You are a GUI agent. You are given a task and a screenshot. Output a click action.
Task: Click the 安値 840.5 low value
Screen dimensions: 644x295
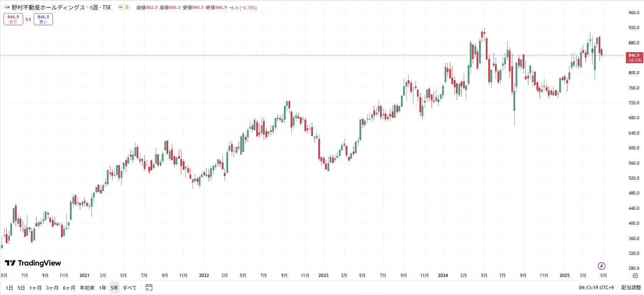click(193, 7)
